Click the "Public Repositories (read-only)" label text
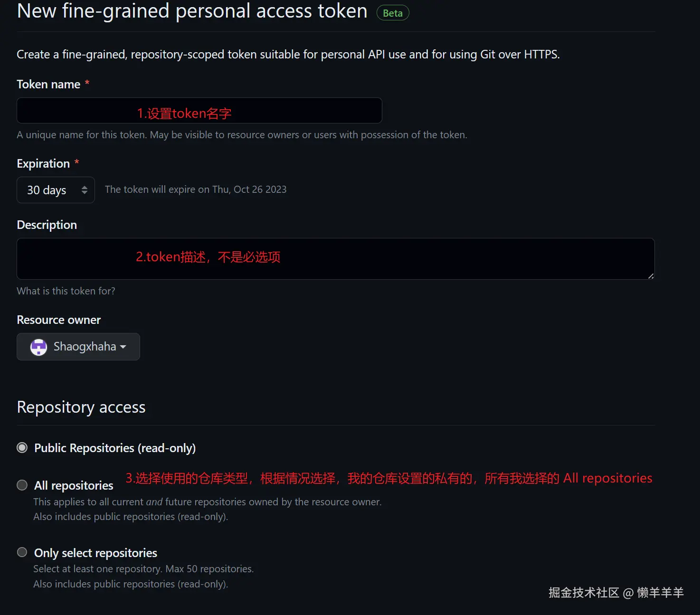The height and width of the screenshot is (615, 700). coord(115,448)
